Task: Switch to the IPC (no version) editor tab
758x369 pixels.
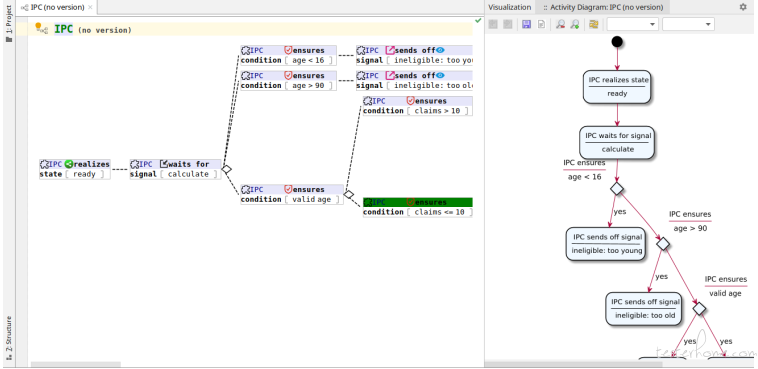Action: point(57,7)
